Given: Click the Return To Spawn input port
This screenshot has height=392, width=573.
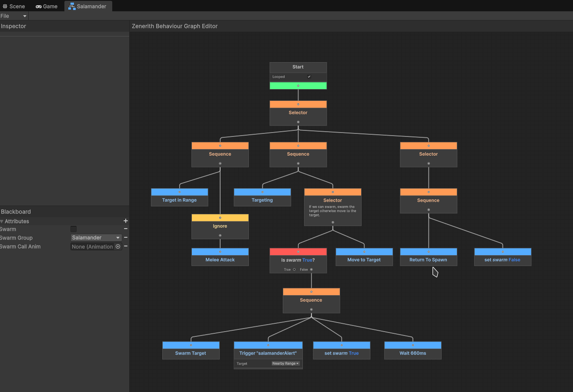Looking at the screenshot, I should click(429, 252).
